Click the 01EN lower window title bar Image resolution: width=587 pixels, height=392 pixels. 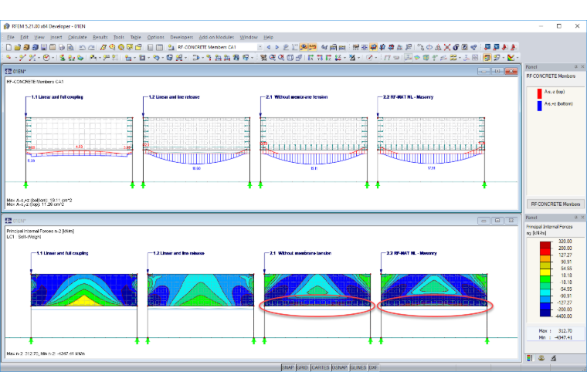[x=239, y=221]
